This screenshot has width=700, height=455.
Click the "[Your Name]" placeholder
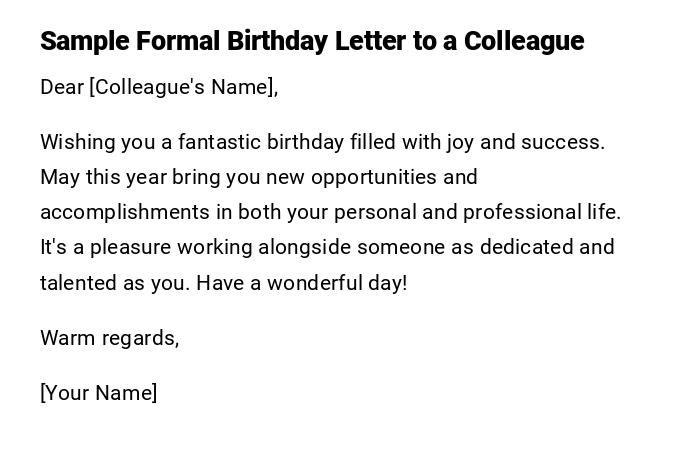(99, 393)
